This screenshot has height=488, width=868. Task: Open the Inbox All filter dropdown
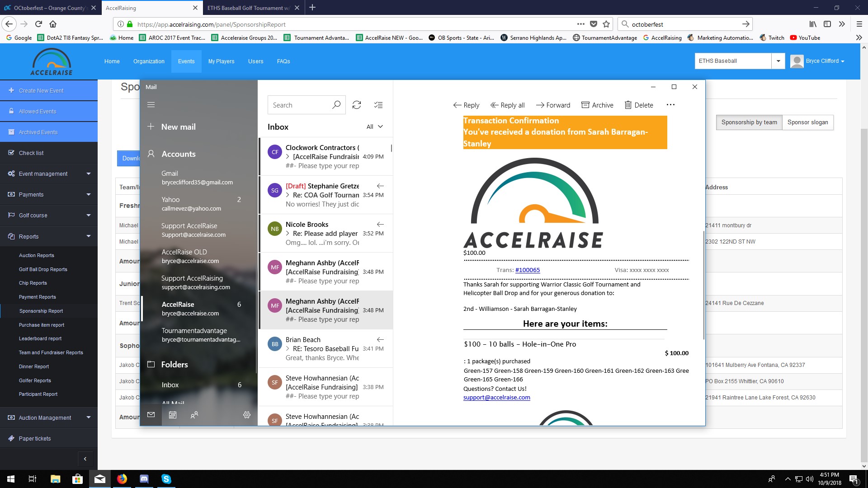[x=375, y=127]
